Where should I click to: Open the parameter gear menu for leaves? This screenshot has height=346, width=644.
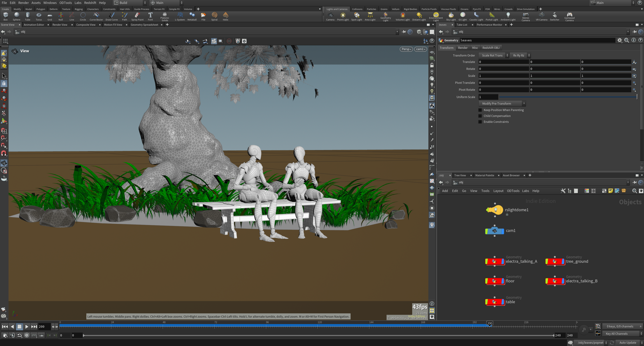(x=619, y=40)
